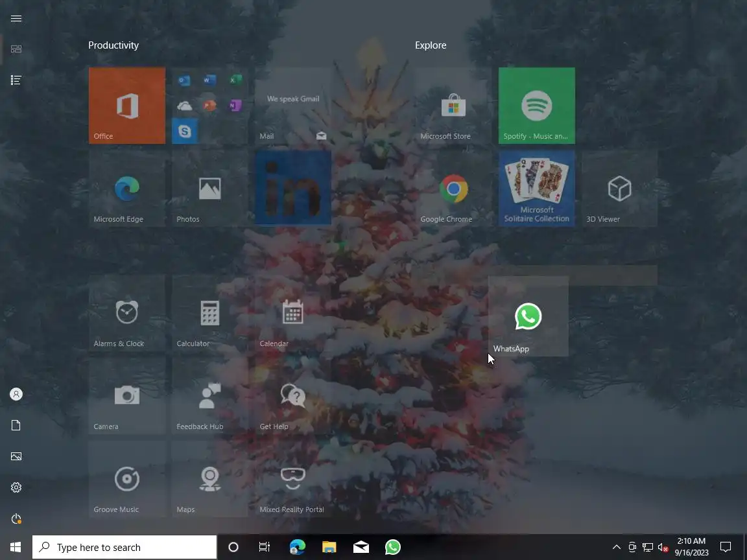Open Documents from Start sidebar
747x560 pixels.
16,425
